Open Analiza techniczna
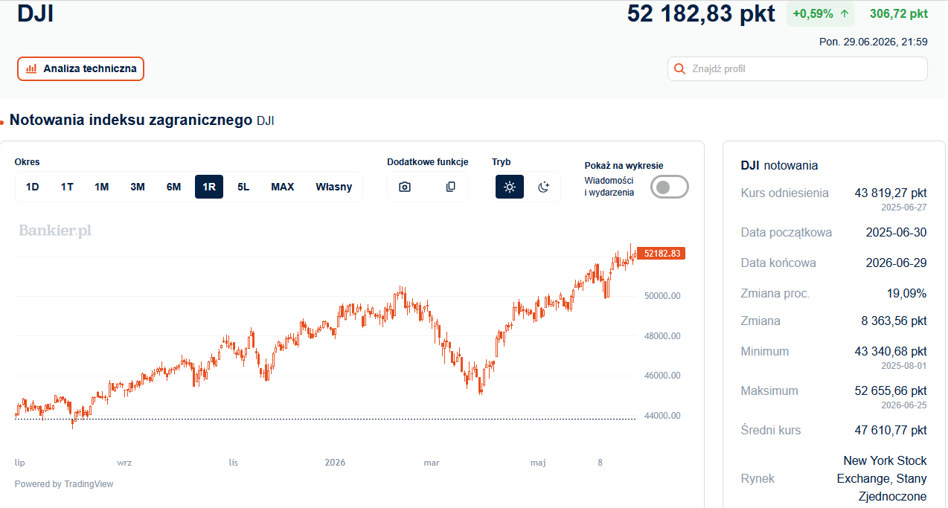The image size is (948, 508). [80, 69]
